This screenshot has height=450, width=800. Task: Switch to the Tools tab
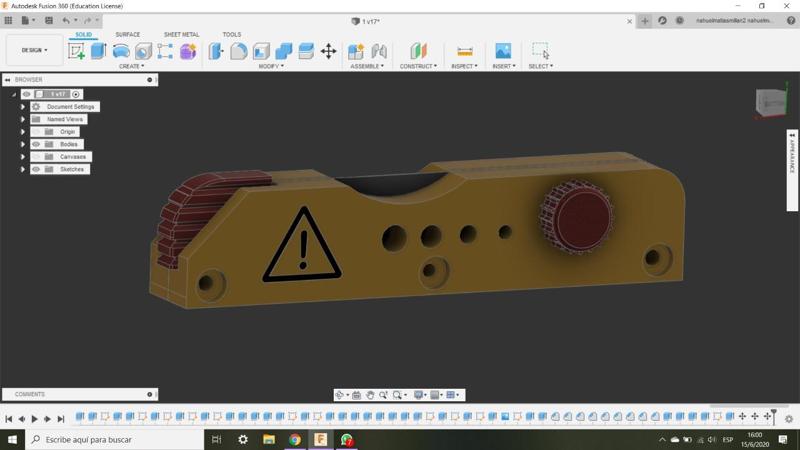pos(232,35)
